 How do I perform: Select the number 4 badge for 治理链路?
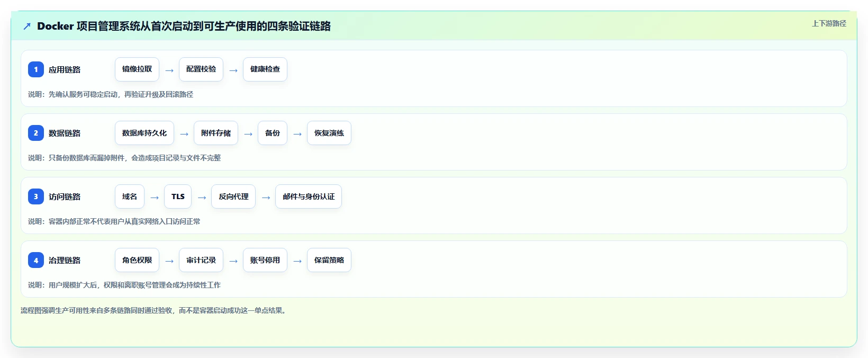(36, 260)
